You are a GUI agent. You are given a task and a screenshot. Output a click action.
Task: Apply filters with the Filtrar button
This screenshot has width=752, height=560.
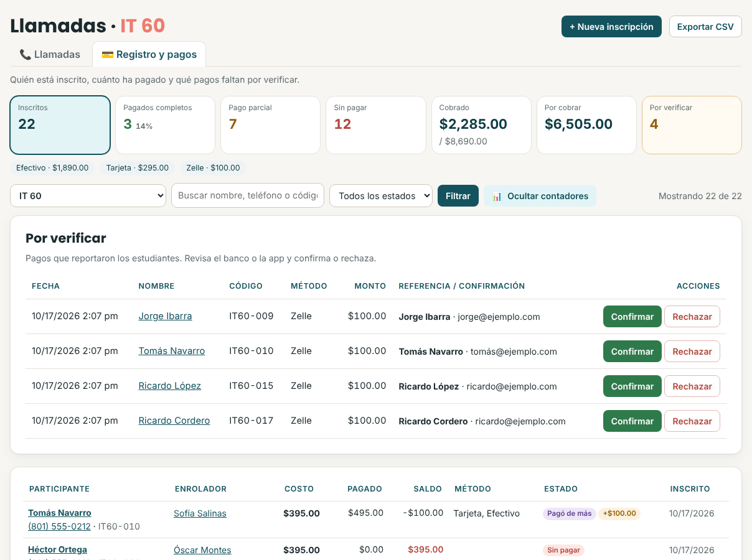[458, 195]
